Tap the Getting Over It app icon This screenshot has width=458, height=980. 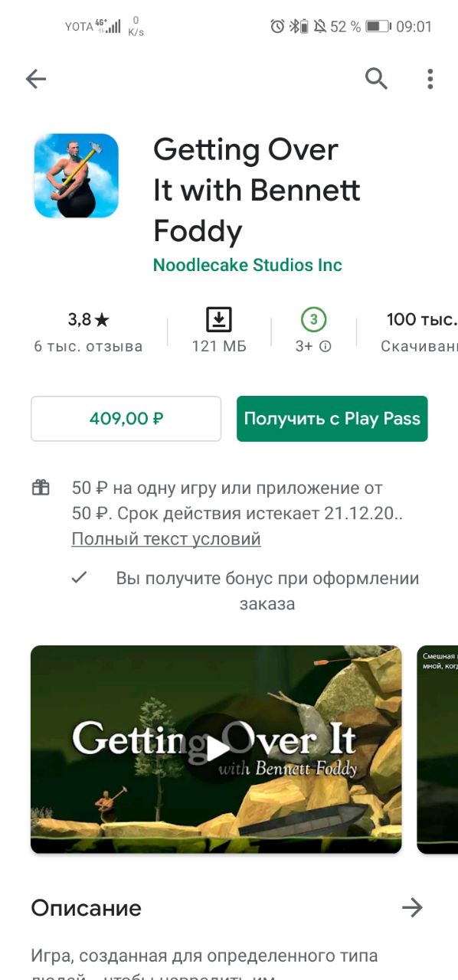pyautogui.click(x=77, y=175)
